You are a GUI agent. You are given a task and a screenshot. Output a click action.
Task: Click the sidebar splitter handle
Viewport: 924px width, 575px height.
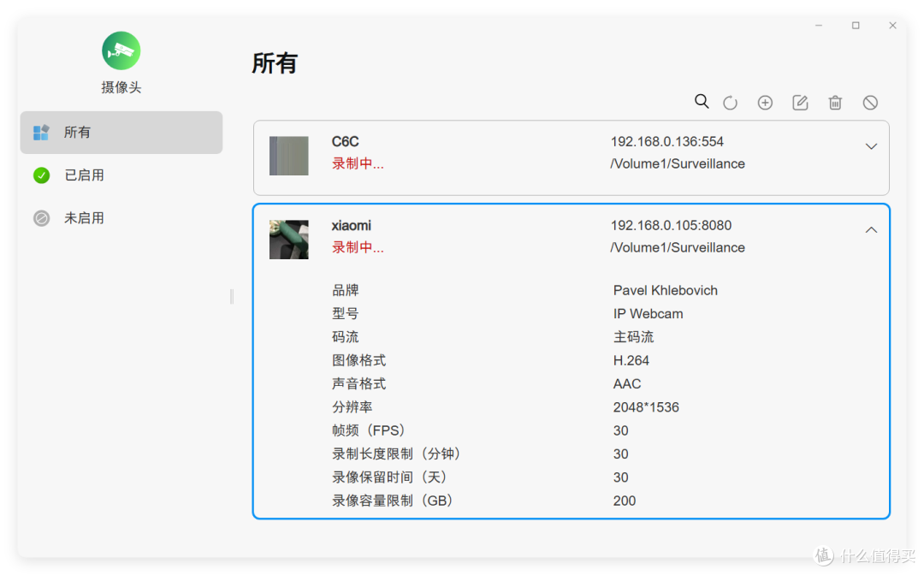click(232, 296)
